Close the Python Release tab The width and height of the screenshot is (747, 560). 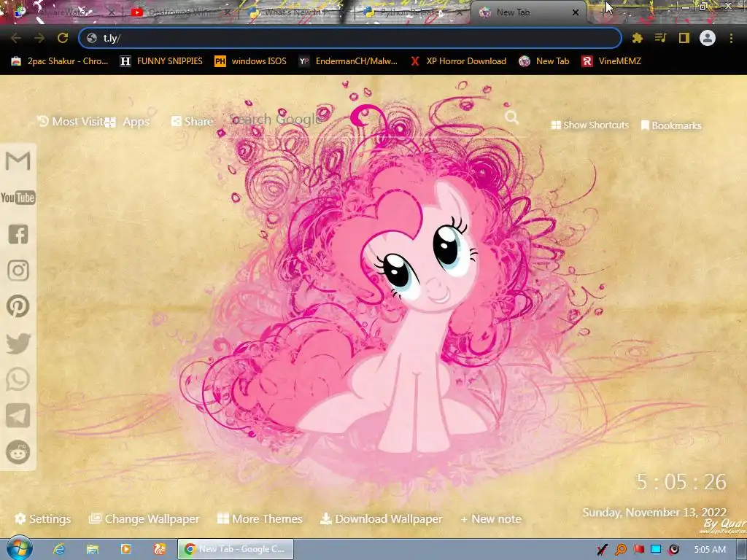coord(460,12)
